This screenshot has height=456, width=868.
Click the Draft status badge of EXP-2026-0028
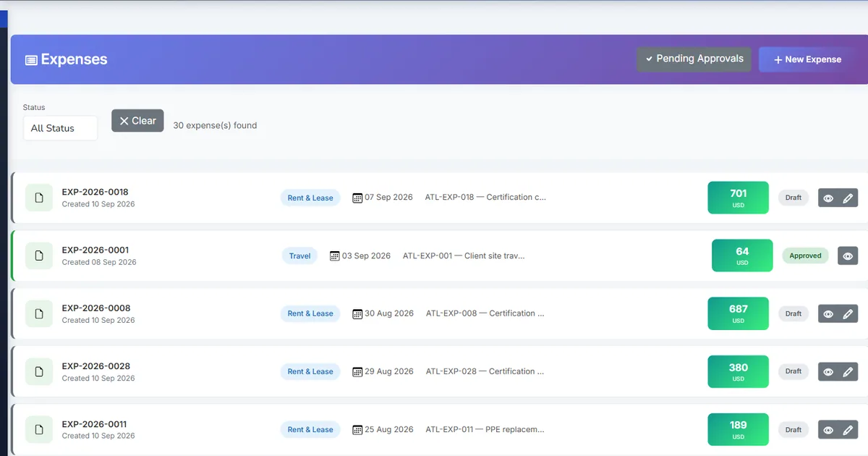(x=793, y=371)
